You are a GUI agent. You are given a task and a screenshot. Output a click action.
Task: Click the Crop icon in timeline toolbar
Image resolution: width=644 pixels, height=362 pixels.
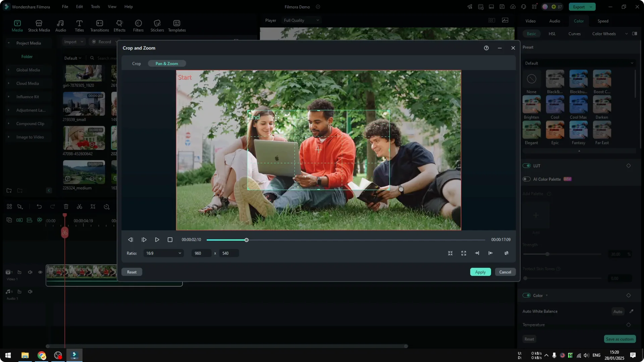point(93,206)
